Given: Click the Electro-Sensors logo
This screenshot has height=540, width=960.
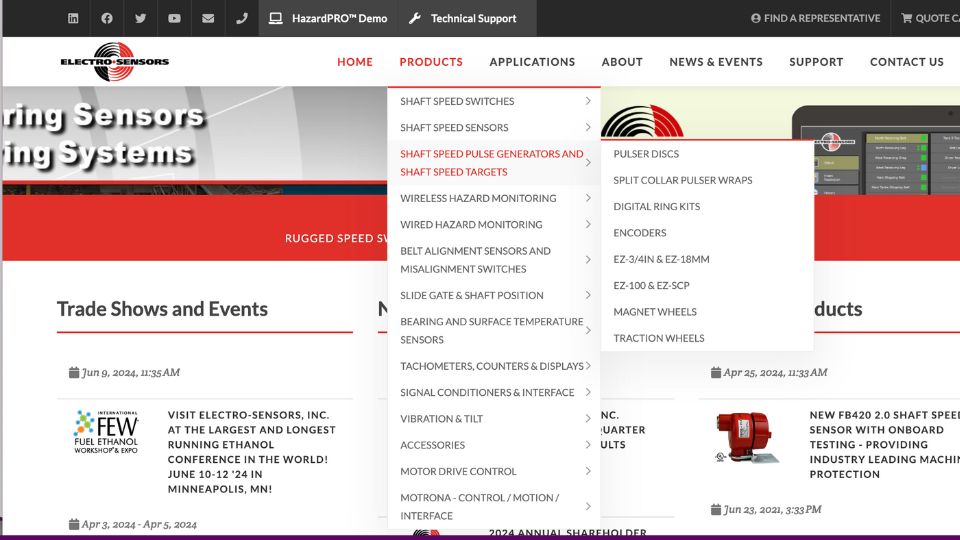Looking at the screenshot, I should pyautogui.click(x=114, y=61).
